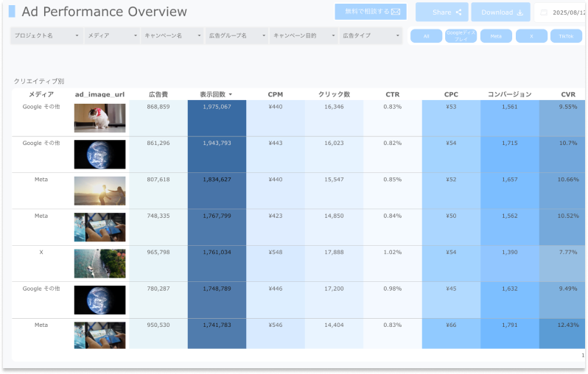Image resolution: width=588 pixels, height=374 pixels.
Task: Select the Google ディスプレイ filter button
Action: [x=461, y=36]
